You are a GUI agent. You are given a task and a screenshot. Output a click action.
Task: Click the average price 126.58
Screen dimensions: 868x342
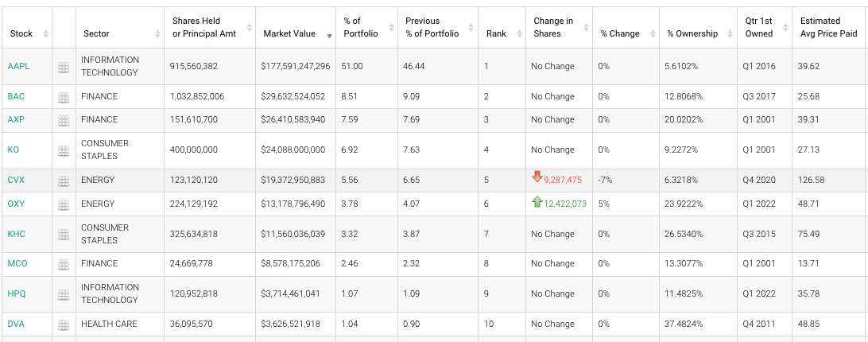click(811, 180)
